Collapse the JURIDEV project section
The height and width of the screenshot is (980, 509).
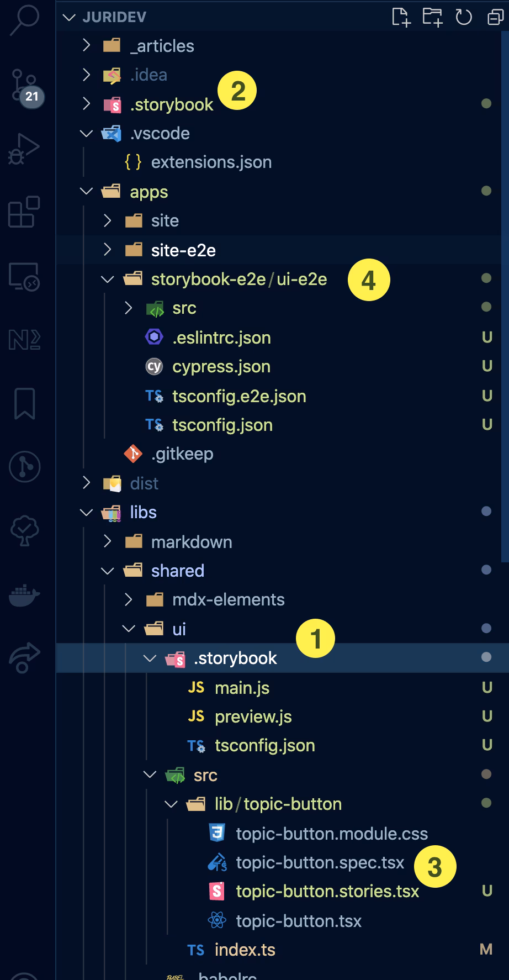coord(70,17)
